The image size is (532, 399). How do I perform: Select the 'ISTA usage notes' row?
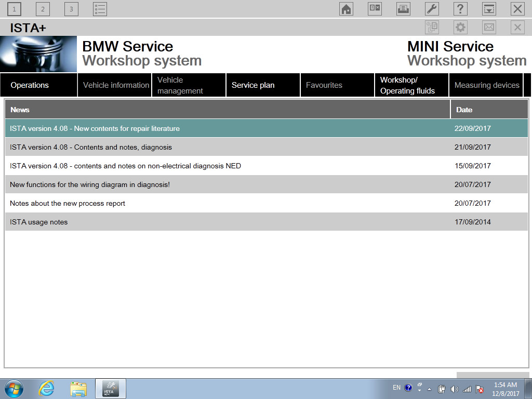[267, 222]
